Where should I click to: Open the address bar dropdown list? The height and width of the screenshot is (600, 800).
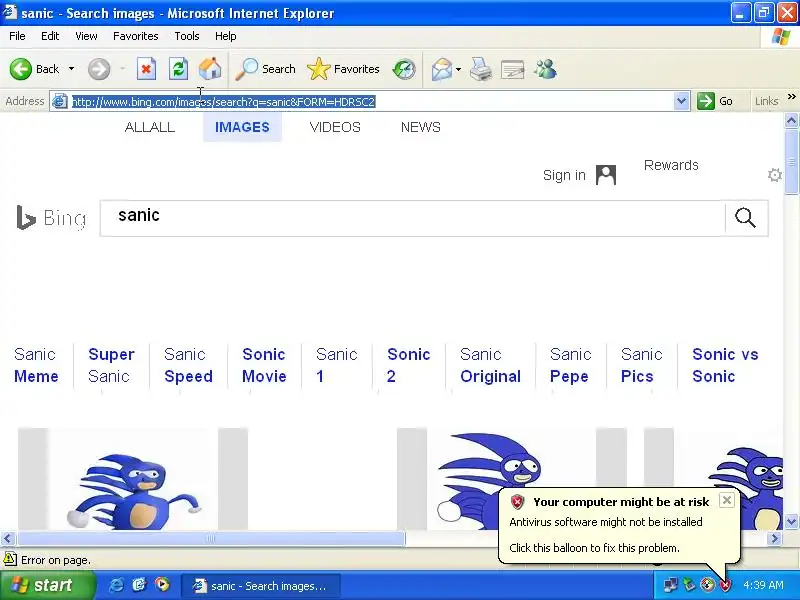click(x=682, y=101)
